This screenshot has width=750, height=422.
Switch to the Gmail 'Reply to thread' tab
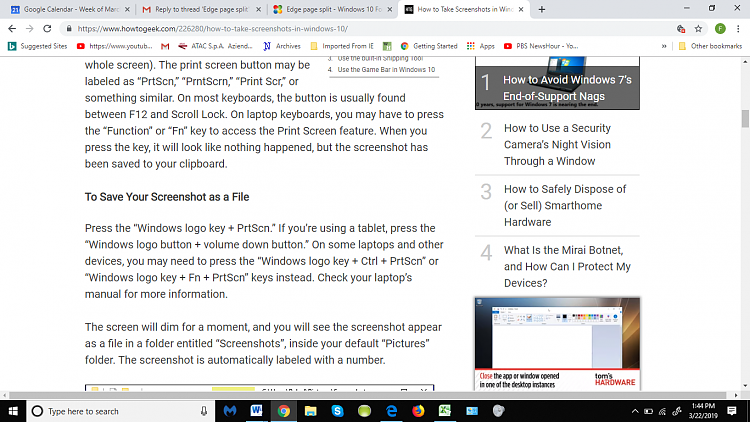[x=196, y=9]
